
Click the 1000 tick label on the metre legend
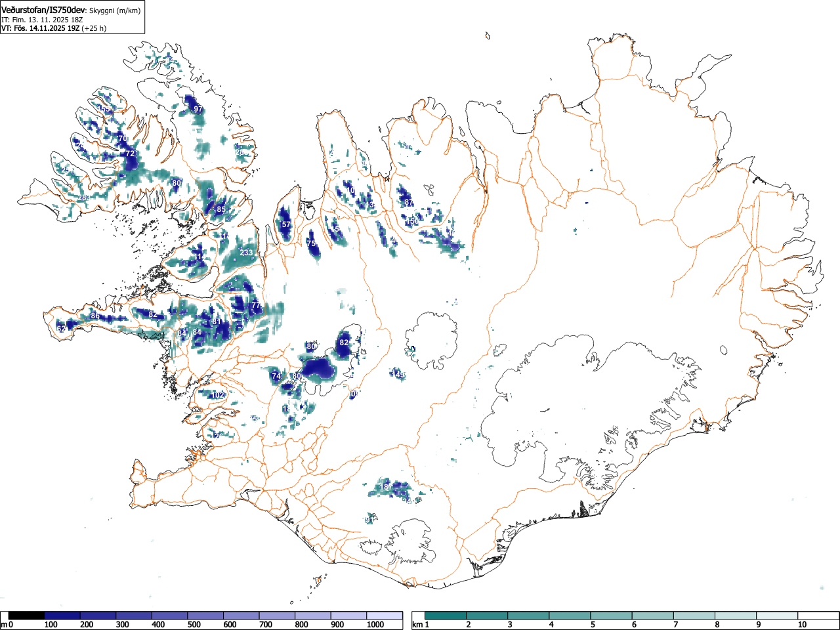375,625
